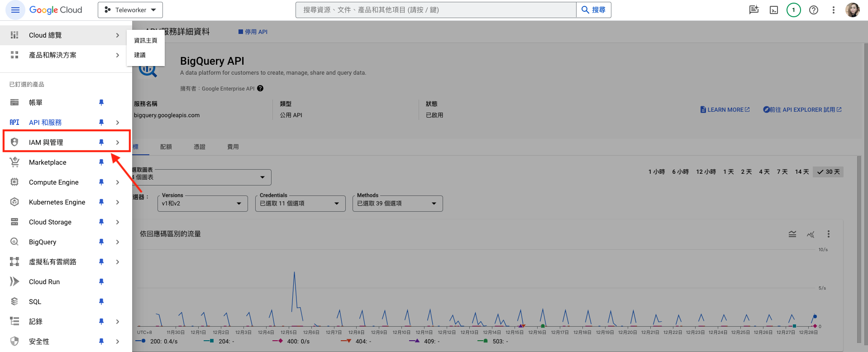Switch to the 憑證 tab

pos(200,147)
